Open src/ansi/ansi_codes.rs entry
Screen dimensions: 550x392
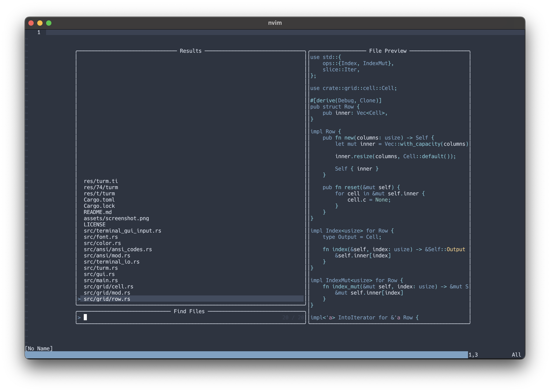click(118, 249)
